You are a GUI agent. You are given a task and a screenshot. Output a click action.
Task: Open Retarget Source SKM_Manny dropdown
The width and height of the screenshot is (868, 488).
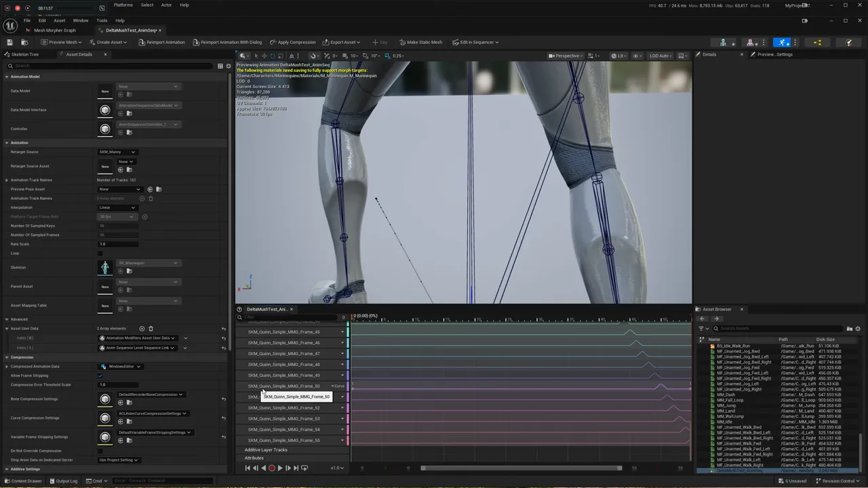(117, 152)
